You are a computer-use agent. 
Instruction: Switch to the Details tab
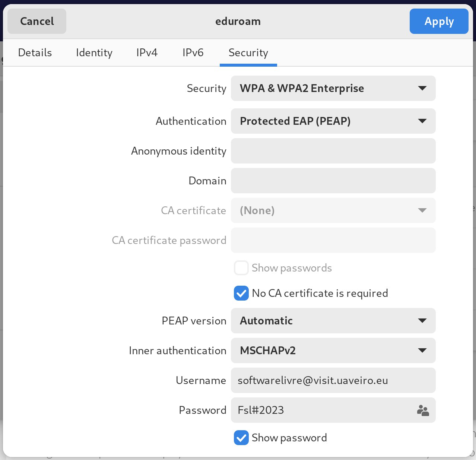coord(35,53)
